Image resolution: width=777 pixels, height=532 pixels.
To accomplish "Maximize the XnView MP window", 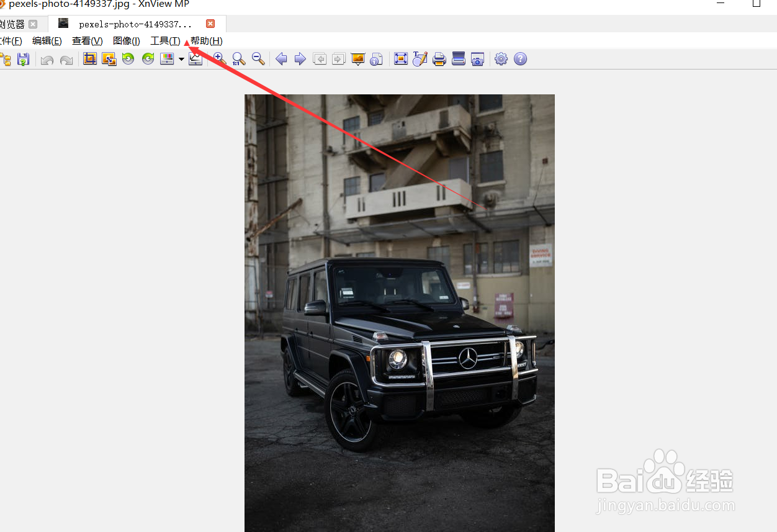I will [x=757, y=4].
